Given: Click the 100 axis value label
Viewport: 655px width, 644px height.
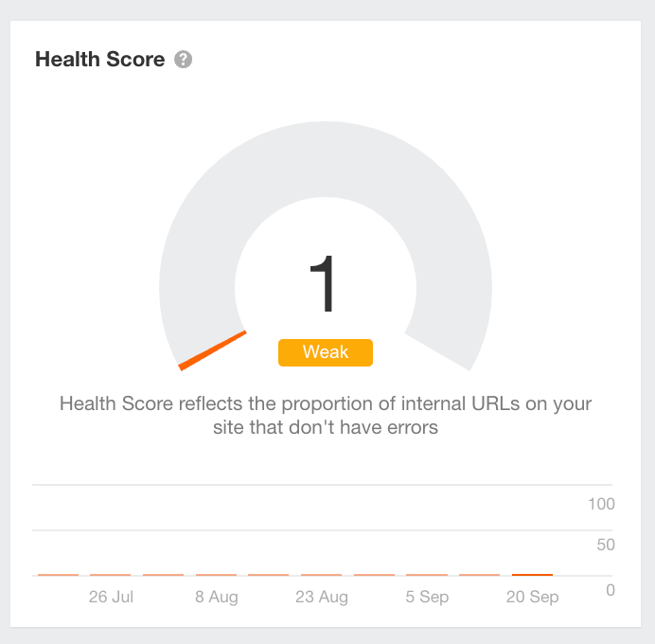Looking at the screenshot, I should pyautogui.click(x=601, y=504).
